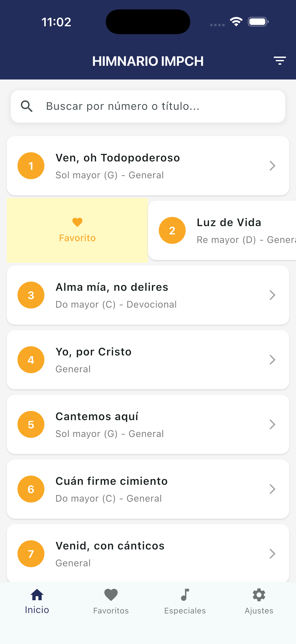The height and width of the screenshot is (644, 296).
Task: Expand chevron for Yo, por Cristo
Action: click(x=272, y=360)
